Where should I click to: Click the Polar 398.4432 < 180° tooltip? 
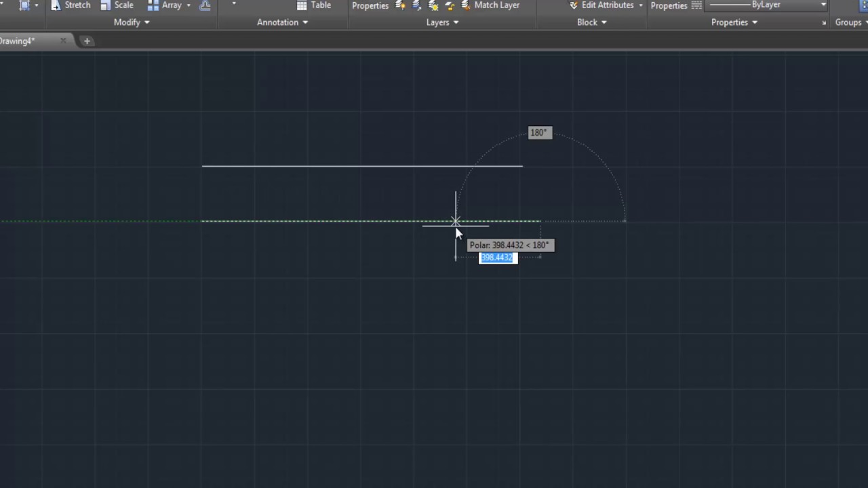511,245
